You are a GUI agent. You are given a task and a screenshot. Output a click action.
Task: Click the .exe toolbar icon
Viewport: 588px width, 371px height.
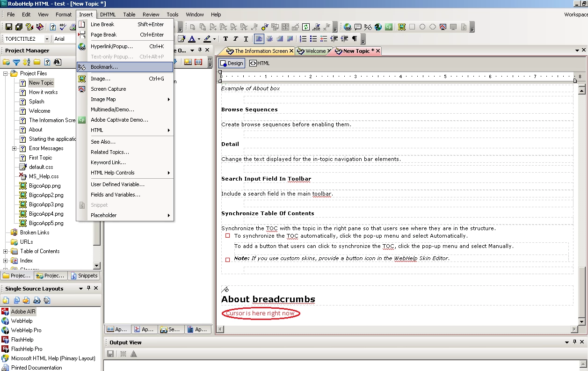[317, 27]
